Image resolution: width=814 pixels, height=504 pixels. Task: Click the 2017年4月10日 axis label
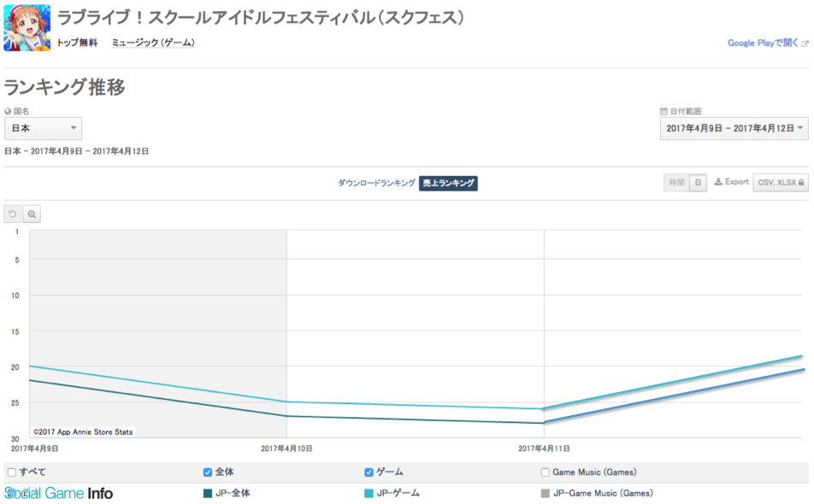click(x=286, y=448)
